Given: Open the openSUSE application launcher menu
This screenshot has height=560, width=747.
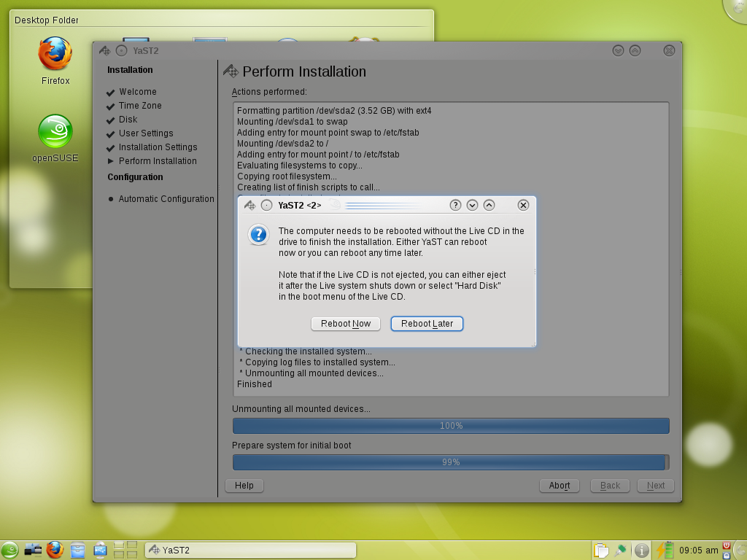Looking at the screenshot, I should pyautogui.click(x=9, y=551).
